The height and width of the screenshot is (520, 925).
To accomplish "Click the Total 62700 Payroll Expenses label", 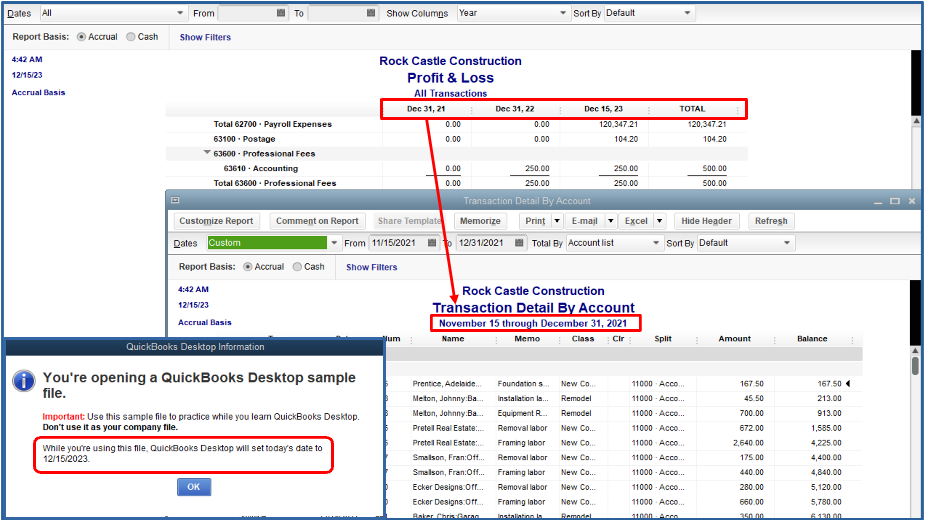I will (x=273, y=125).
